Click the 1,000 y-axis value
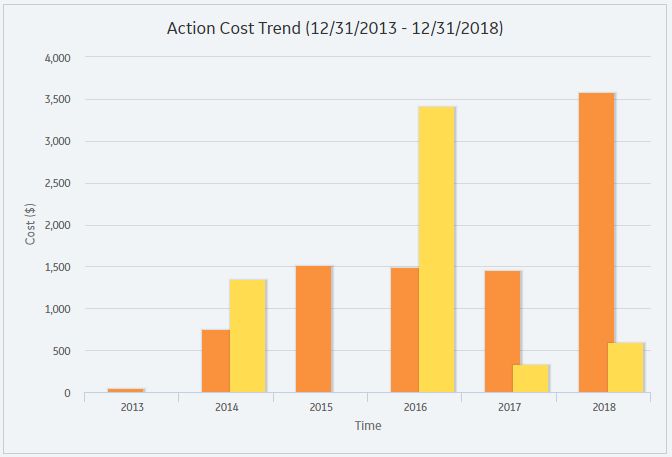The width and height of the screenshot is (672, 457). (x=57, y=309)
